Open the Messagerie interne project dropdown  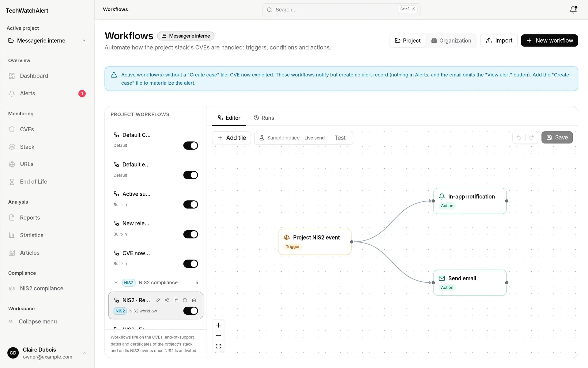(x=47, y=40)
